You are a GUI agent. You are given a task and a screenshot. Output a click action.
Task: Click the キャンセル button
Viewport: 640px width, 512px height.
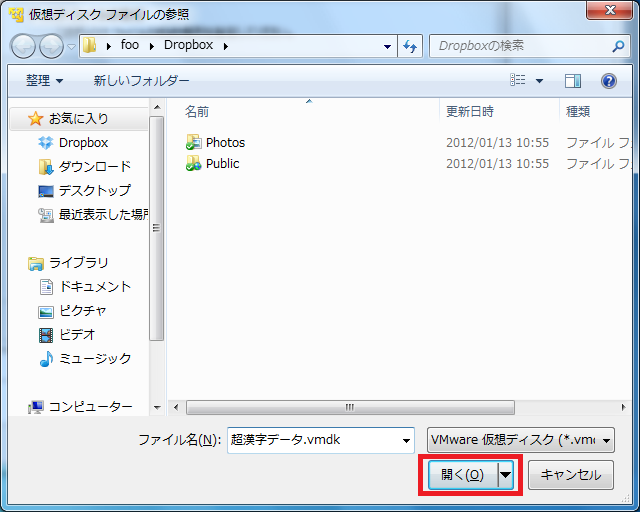point(570,475)
